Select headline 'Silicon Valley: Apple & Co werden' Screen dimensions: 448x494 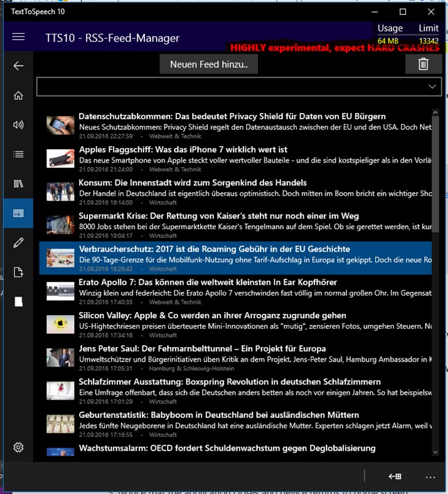click(213, 315)
